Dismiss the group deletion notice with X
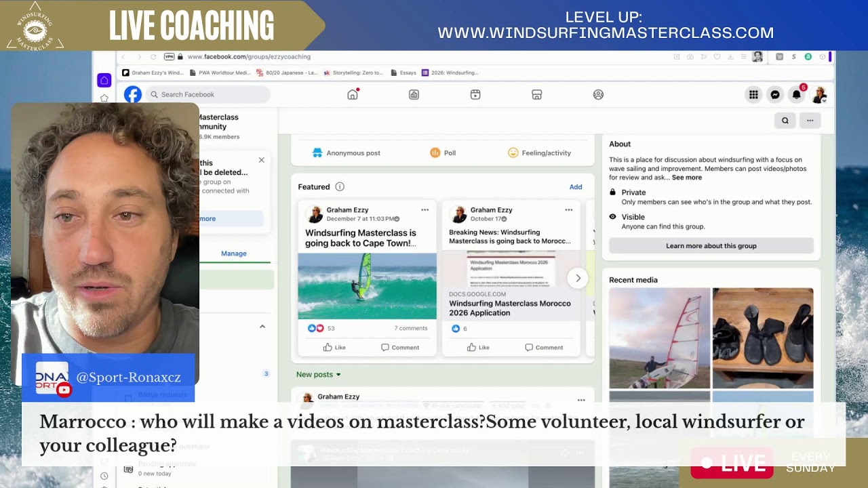 (x=262, y=160)
